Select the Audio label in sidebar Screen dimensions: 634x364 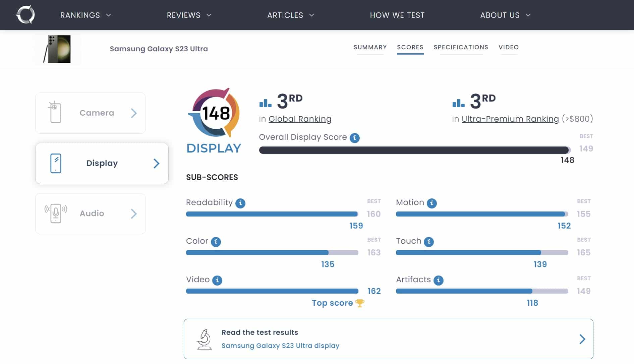[x=92, y=214]
